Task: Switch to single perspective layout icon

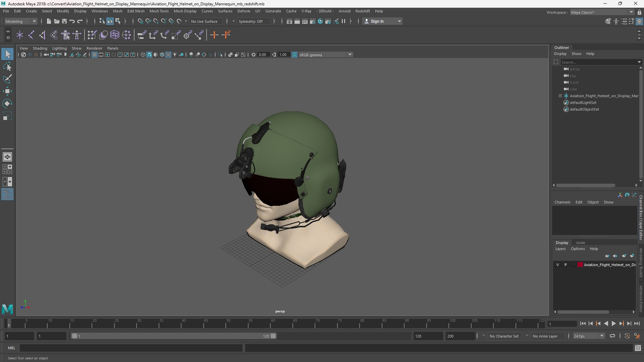Action: point(7,157)
